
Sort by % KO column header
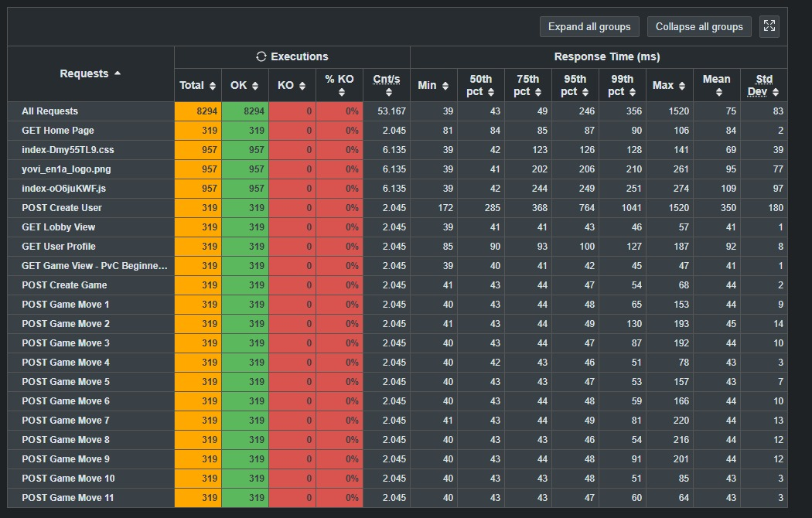(x=339, y=85)
